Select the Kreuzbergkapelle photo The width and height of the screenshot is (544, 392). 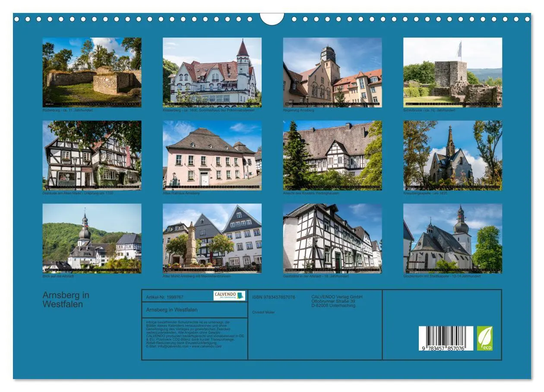(452, 155)
